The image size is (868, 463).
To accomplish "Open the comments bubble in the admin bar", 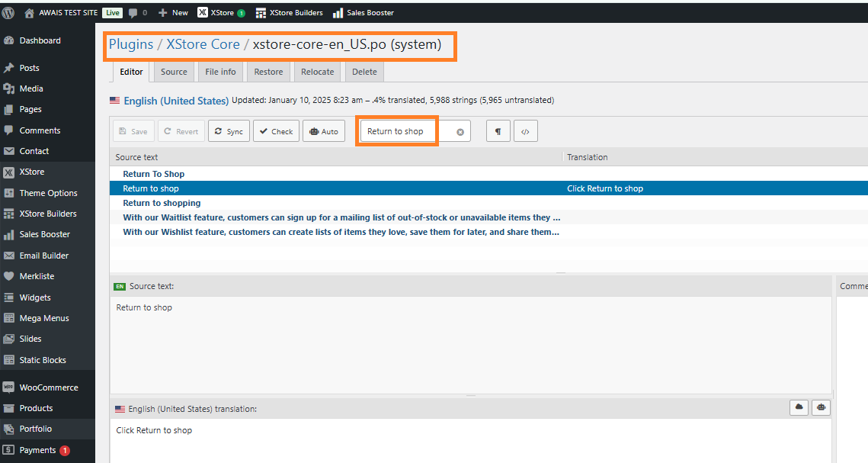I will point(133,13).
